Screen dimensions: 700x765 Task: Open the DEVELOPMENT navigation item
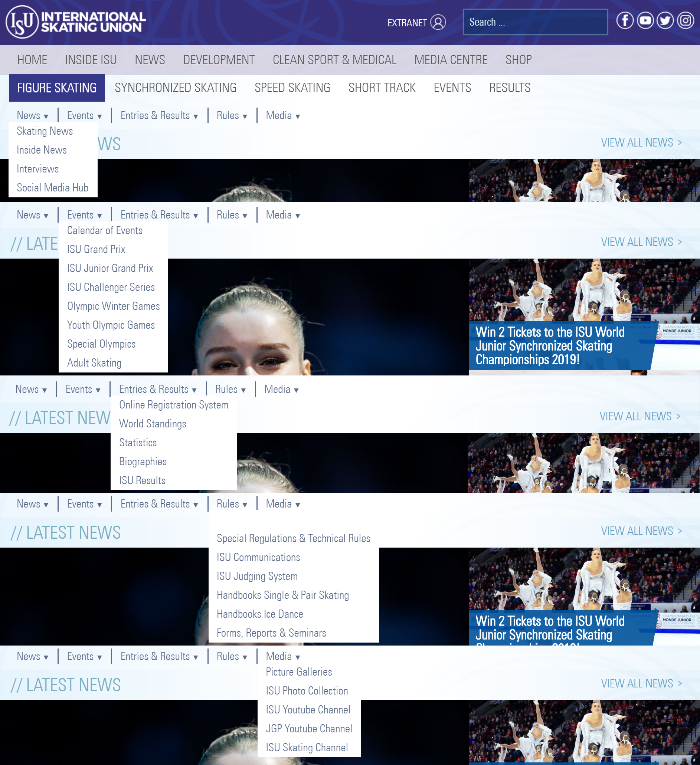pos(219,60)
